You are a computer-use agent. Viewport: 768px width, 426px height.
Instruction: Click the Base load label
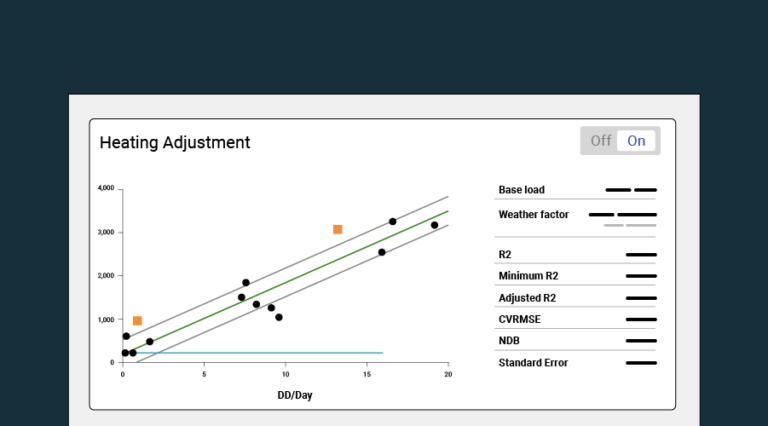pyautogui.click(x=521, y=190)
